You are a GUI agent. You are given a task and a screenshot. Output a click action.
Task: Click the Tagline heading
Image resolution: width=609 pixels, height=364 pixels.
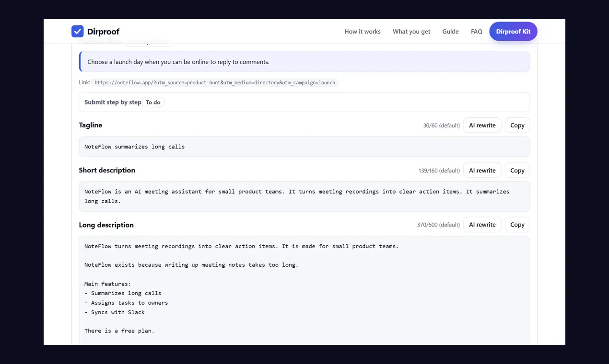[x=91, y=125]
